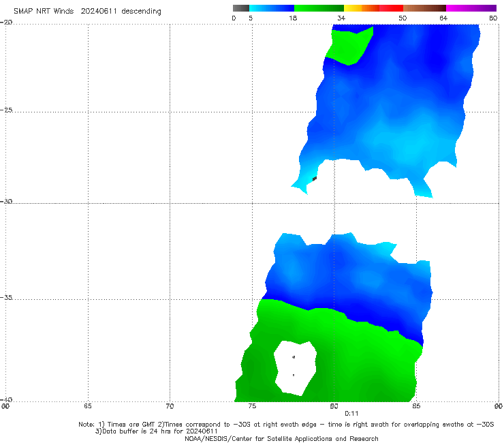Click the longitude label 75
Image resolution: width=504 pixels, height=443 pixels.
[252, 406]
